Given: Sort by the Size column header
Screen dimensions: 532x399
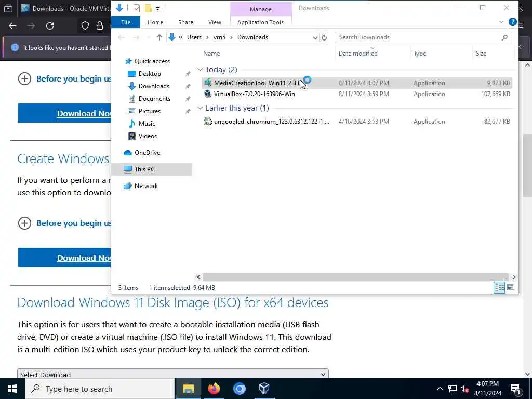Looking at the screenshot, I should 481,54.
